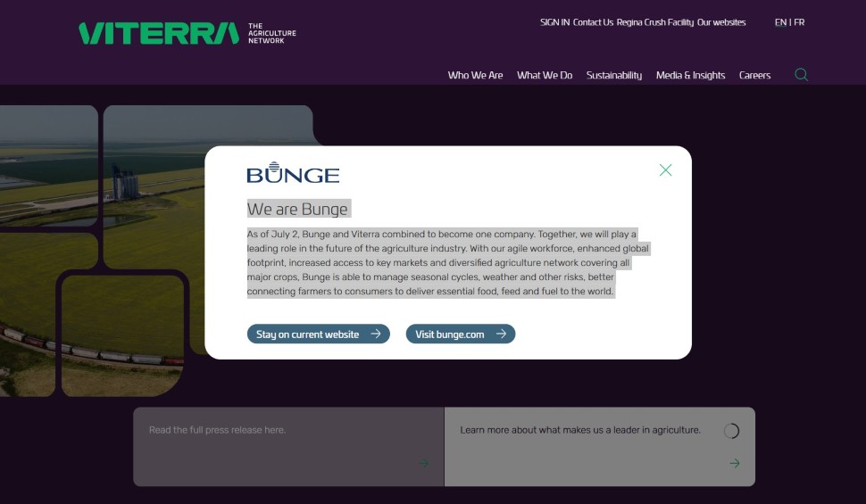Image resolution: width=866 pixels, height=504 pixels.
Task: Click arrow on the press release card
Action: (x=423, y=463)
